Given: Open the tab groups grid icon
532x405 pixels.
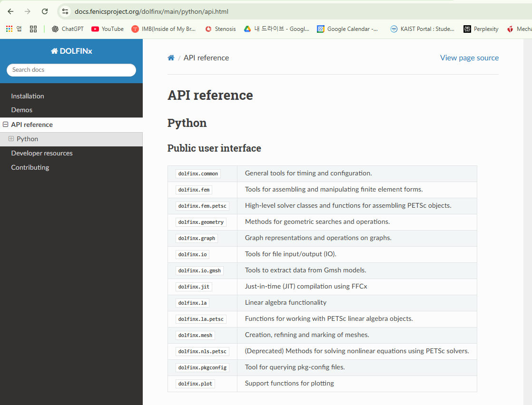Looking at the screenshot, I should (33, 29).
